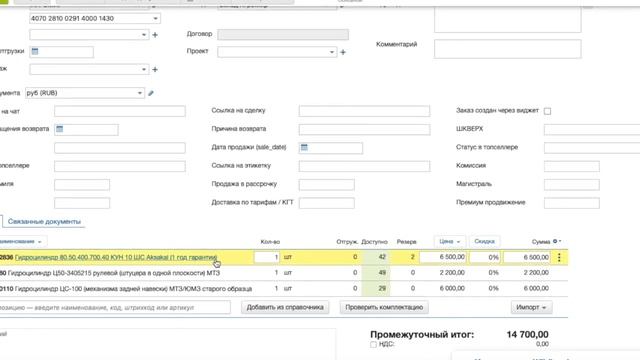Screen dimensions: 640x360
Task: Click the Статус в топселлере field
Action: click(592, 148)
